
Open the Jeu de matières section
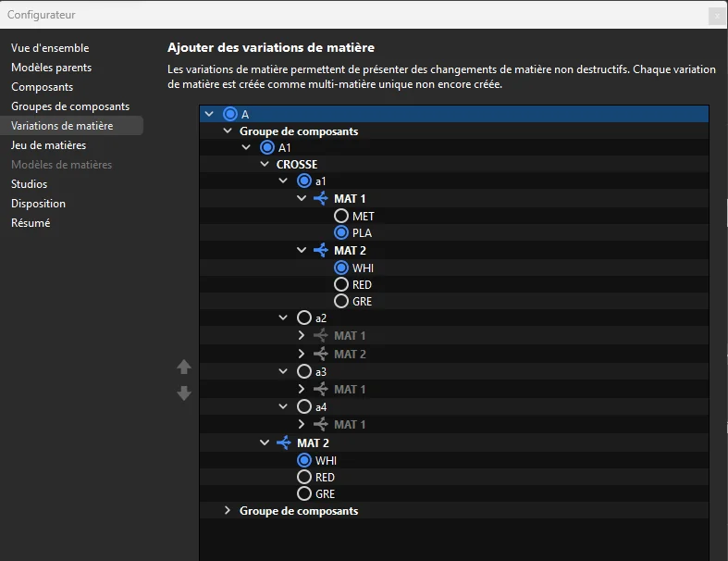(49, 145)
